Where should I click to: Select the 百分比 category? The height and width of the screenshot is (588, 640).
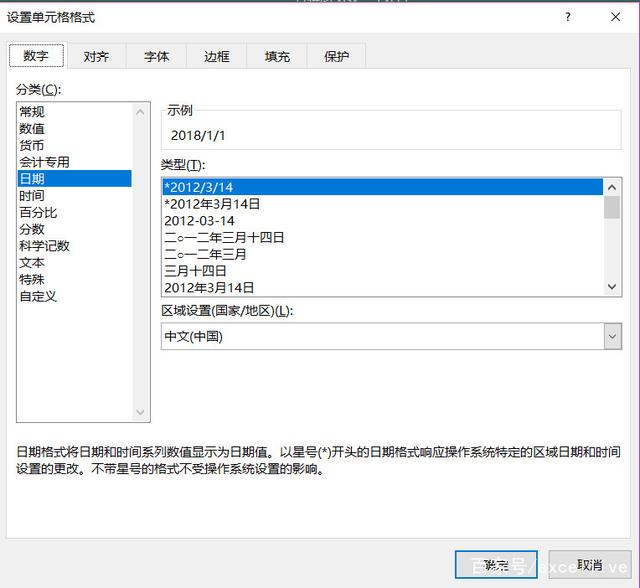(x=74, y=212)
